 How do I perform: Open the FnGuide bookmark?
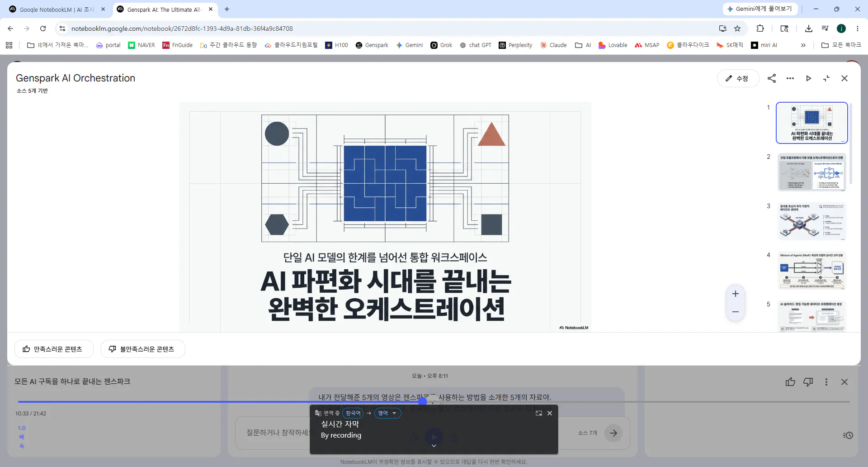177,45
